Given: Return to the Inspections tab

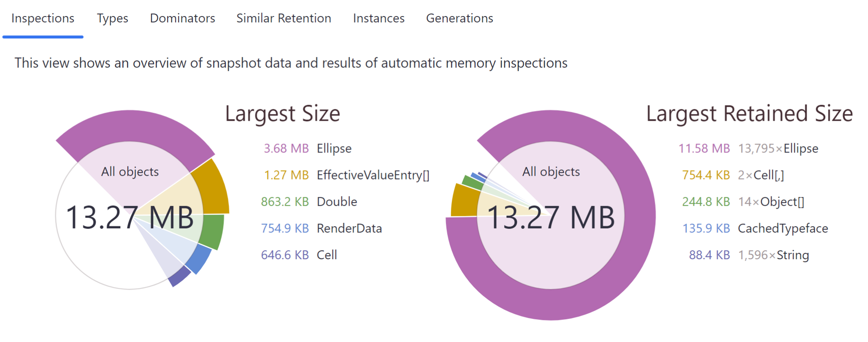Looking at the screenshot, I should 42,18.
